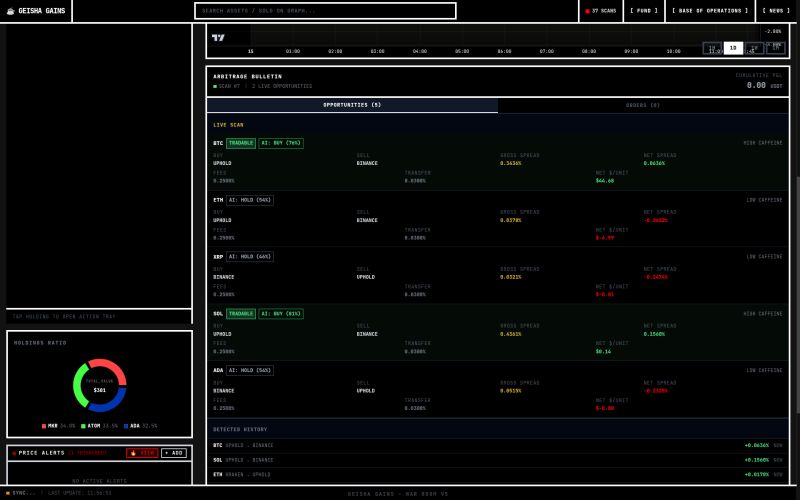Image resolution: width=800 pixels, height=500 pixels.
Task: Click the HIGH CAFFEINE label on BTC row
Action: coord(762,143)
